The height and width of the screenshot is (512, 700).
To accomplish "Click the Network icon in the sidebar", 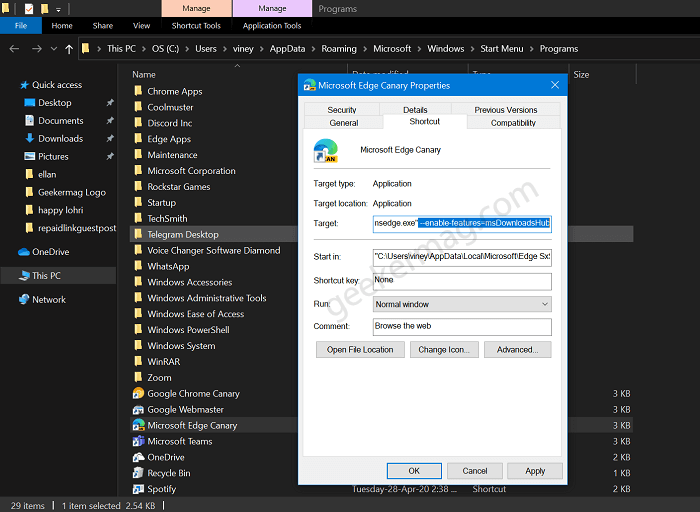I will point(24,300).
